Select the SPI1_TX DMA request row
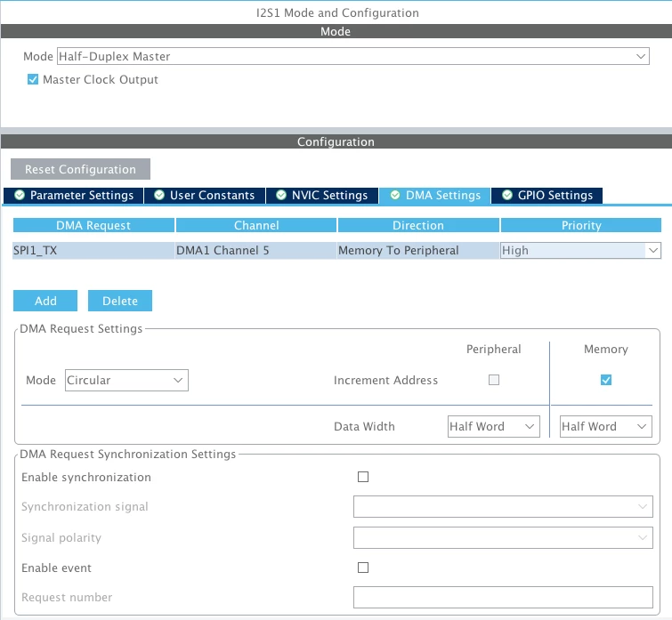Image resolution: width=672 pixels, height=620 pixels. pyautogui.click(x=336, y=251)
